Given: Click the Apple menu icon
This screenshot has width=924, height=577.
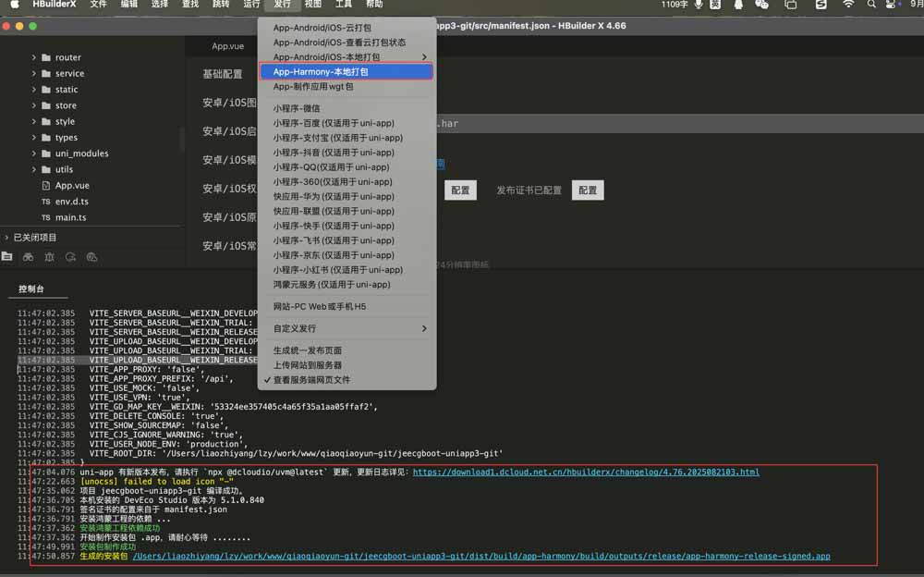Looking at the screenshot, I should 14,5.
